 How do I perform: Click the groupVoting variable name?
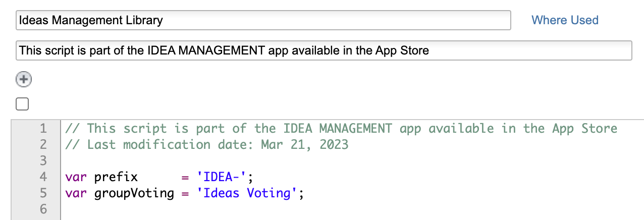click(x=134, y=193)
